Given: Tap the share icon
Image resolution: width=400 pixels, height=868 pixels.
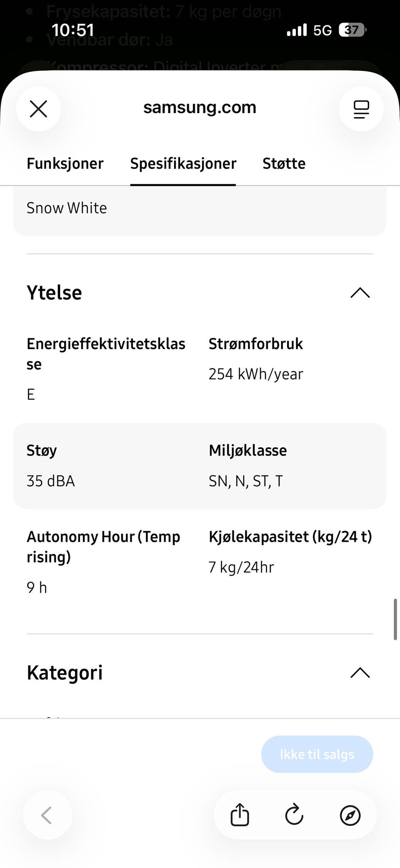Looking at the screenshot, I should click(x=240, y=815).
